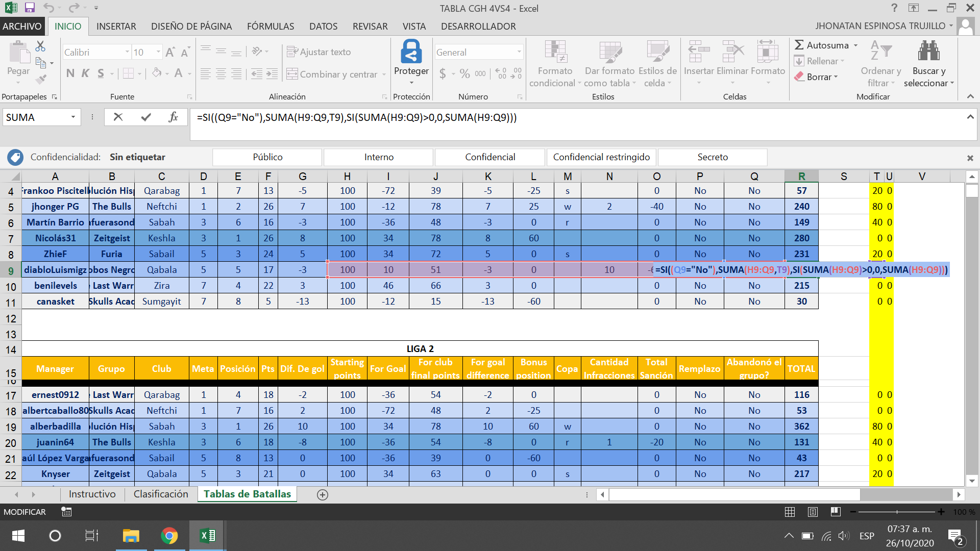The width and height of the screenshot is (980, 551).
Task: Click the Font color A icon
Action: tap(178, 73)
